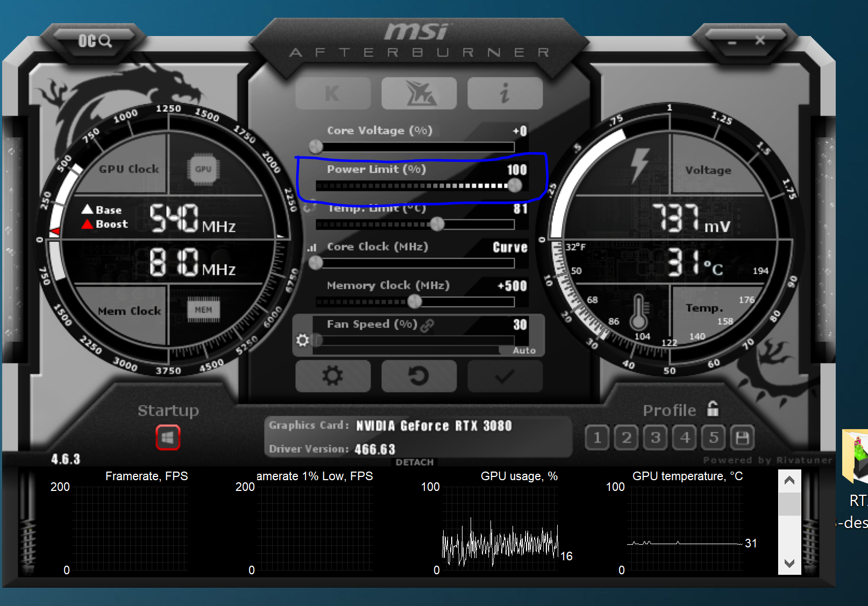Click the Power Limit slider knob
The height and width of the screenshot is (606, 868).
pos(515,186)
